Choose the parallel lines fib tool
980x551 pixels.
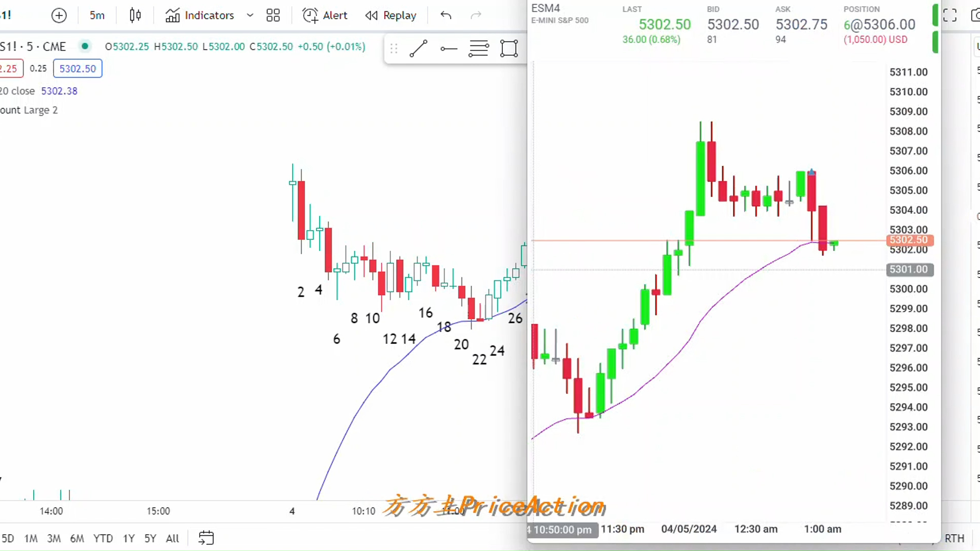pos(479,48)
